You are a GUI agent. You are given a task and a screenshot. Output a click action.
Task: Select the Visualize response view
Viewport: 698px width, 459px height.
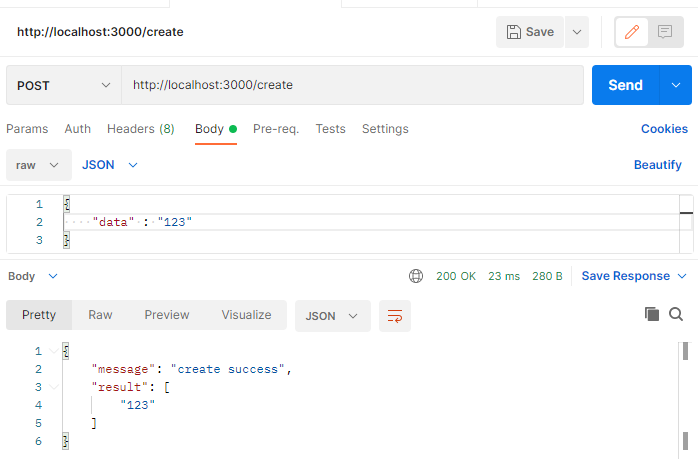(246, 315)
